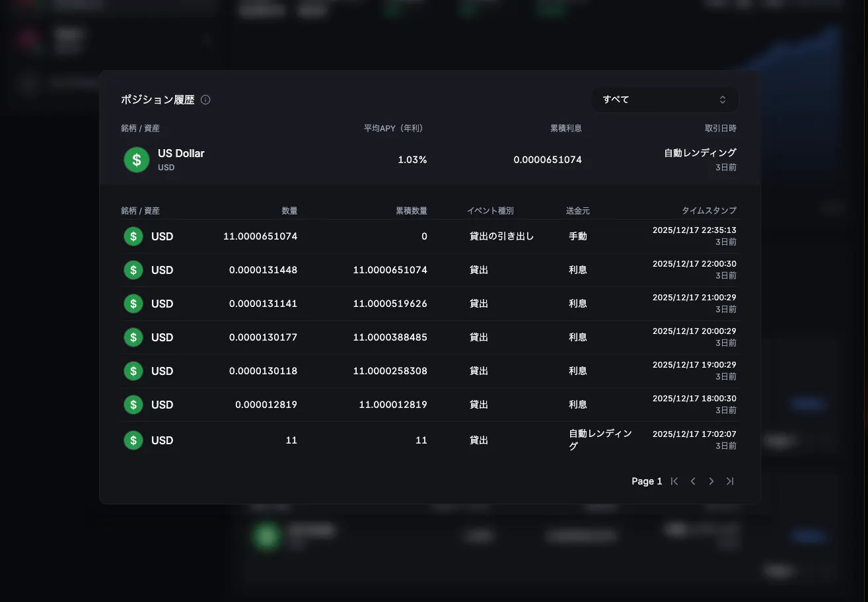Click the 11.0000258308 cumulative amount

click(390, 371)
